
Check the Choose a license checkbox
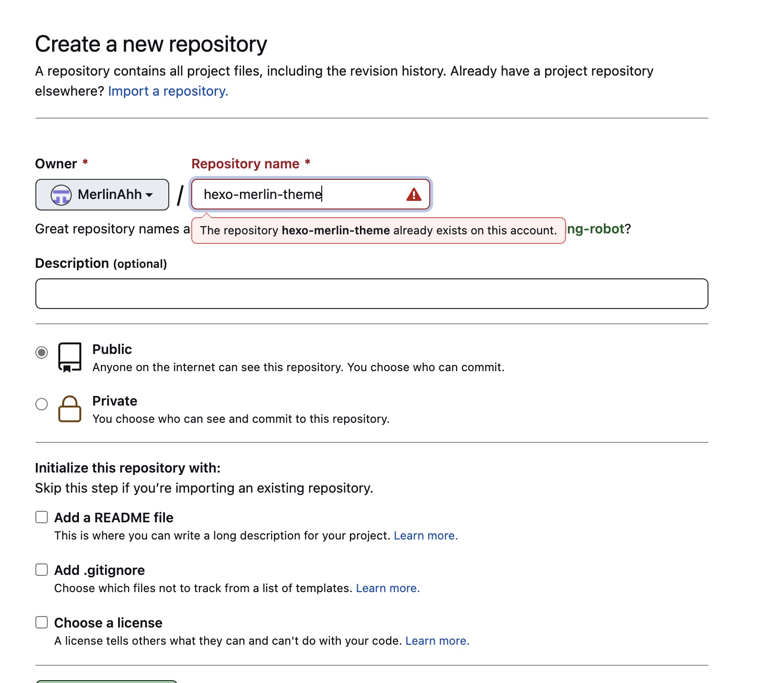tap(42, 622)
